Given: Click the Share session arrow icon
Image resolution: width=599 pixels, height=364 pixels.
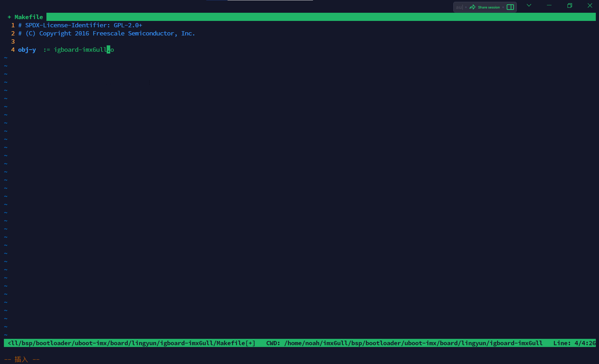Looking at the screenshot, I should 472,7.
